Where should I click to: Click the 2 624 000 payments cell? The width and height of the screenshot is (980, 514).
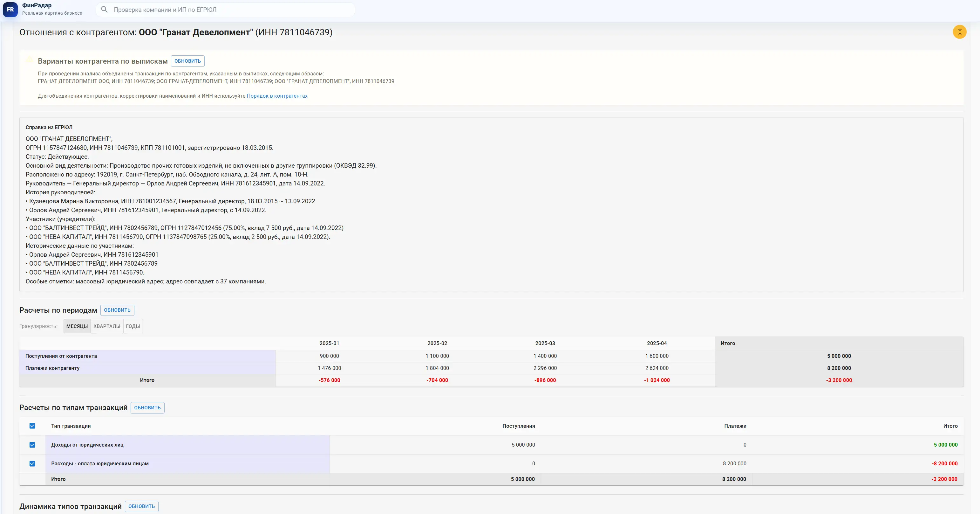tap(657, 368)
